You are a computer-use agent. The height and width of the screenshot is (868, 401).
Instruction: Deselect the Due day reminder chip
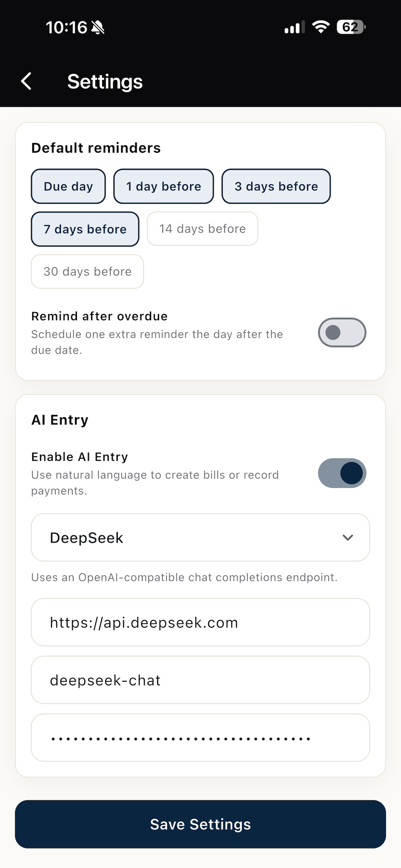coord(68,186)
